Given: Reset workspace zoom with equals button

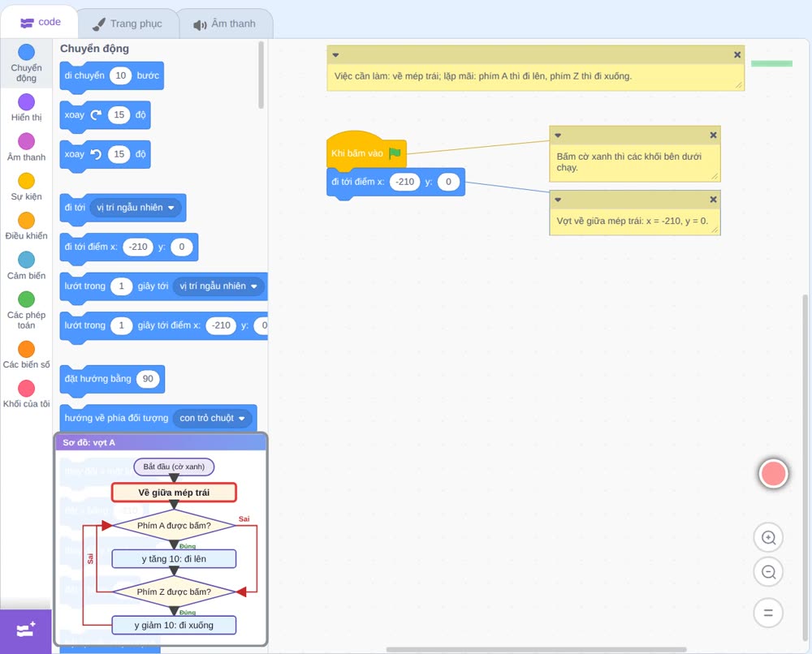Looking at the screenshot, I should point(768,613).
